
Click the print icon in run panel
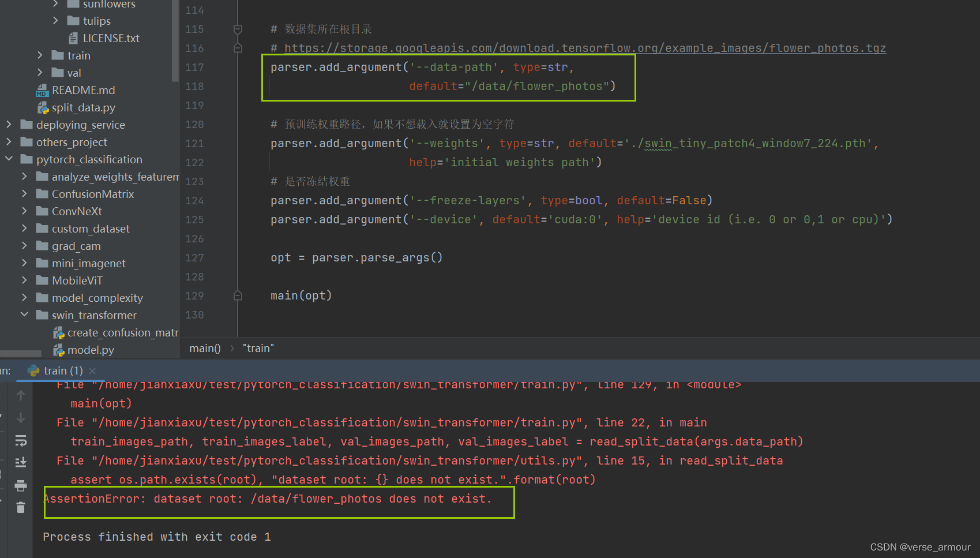pyautogui.click(x=21, y=485)
